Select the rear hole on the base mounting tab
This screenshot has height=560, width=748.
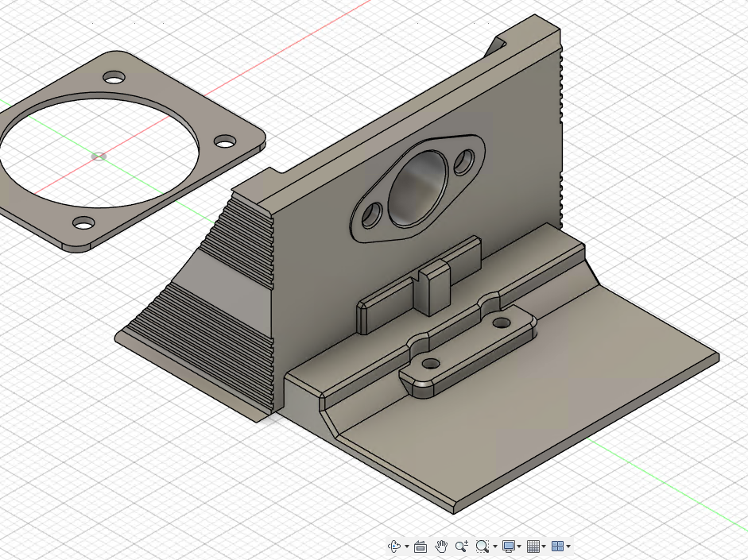coord(501,323)
